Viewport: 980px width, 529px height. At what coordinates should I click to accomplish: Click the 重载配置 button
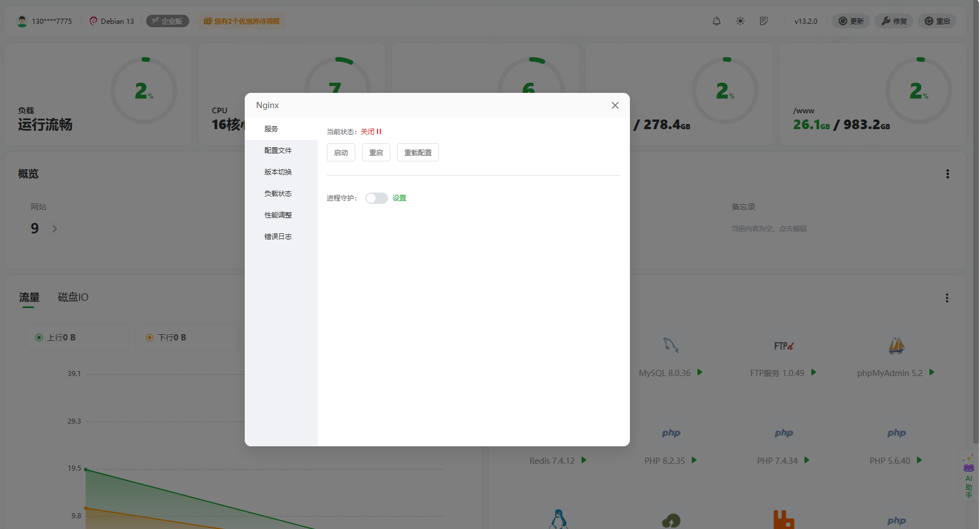418,152
